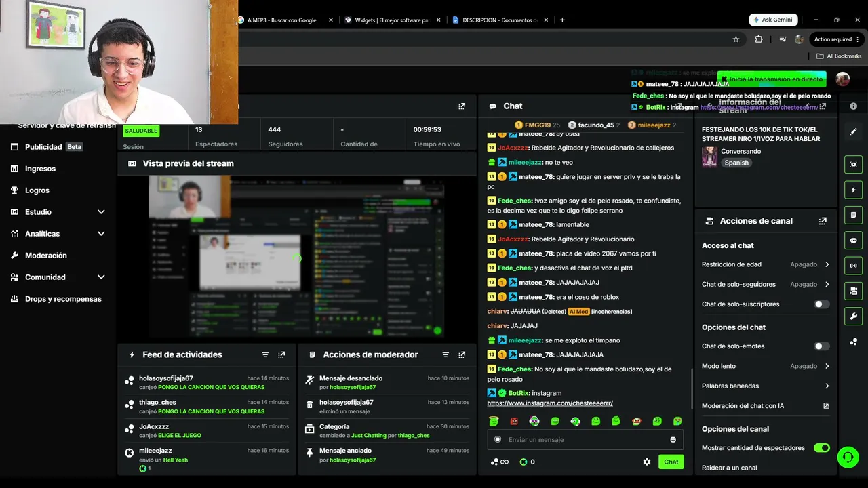The image size is (868, 488).
Task: Bookmark this page with the star icon
Action: pyautogui.click(x=736, y=39)
